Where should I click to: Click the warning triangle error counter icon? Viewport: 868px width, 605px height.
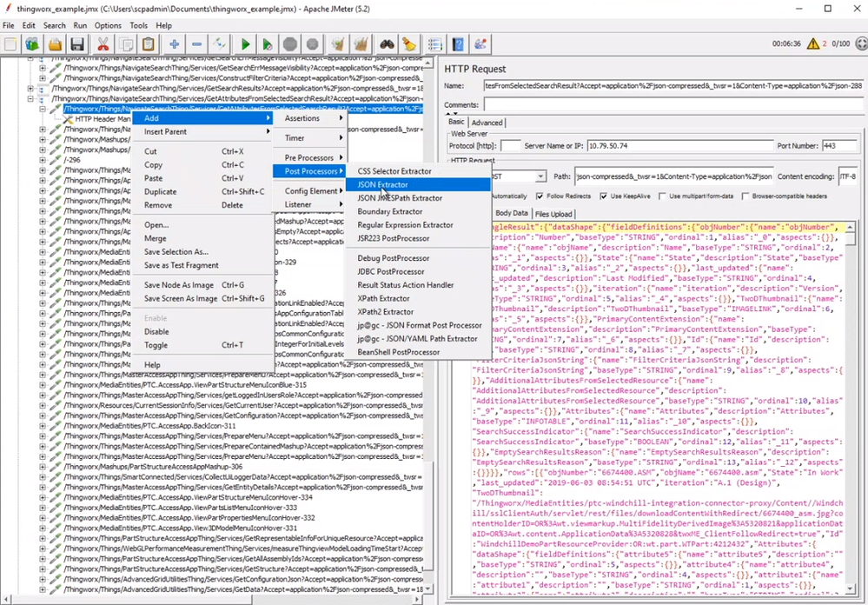(814, 43)
